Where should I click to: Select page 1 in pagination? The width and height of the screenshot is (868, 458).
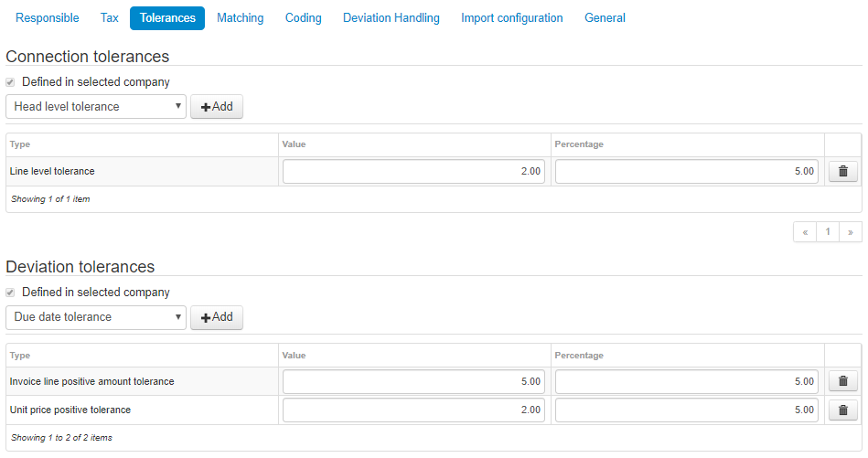(828, 232)
